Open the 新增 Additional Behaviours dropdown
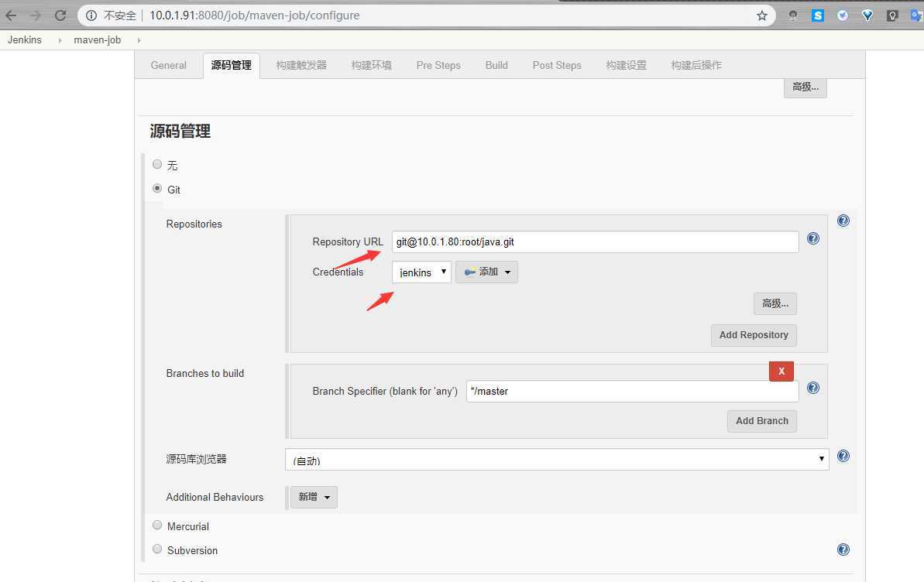This screenshot has height=582, width=924. point(314,497)
